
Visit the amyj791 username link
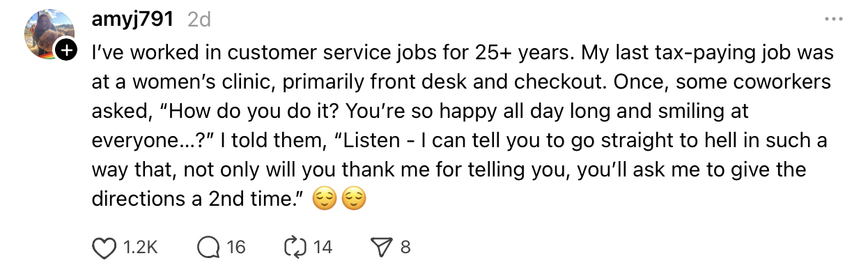[x=132, y=20]
